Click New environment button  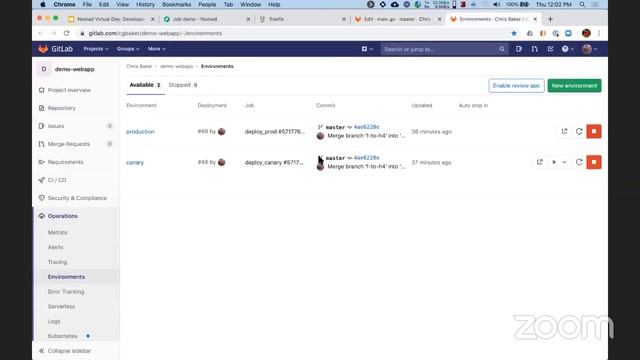pos(574,86)
